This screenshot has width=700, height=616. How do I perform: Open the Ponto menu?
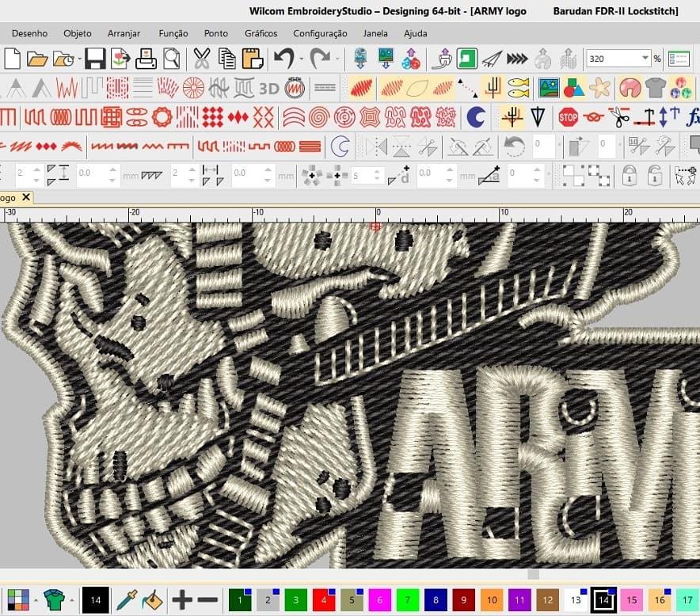(x=216, y=33)
